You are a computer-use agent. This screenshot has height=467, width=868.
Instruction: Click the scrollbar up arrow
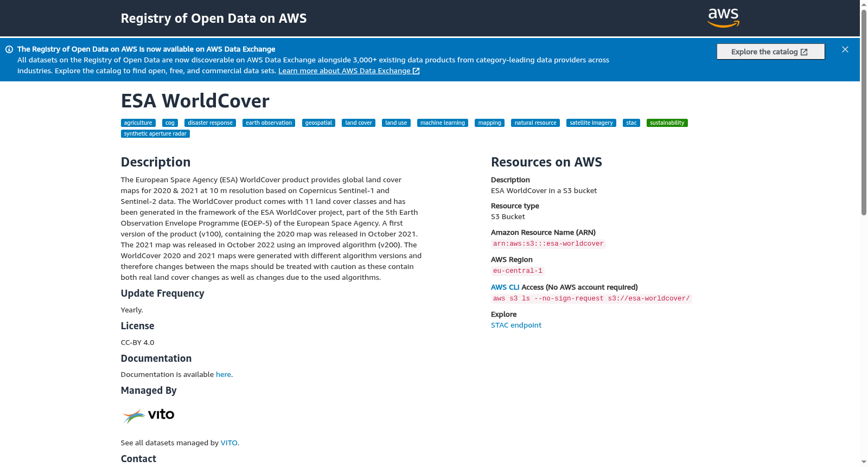pos(864,4)
